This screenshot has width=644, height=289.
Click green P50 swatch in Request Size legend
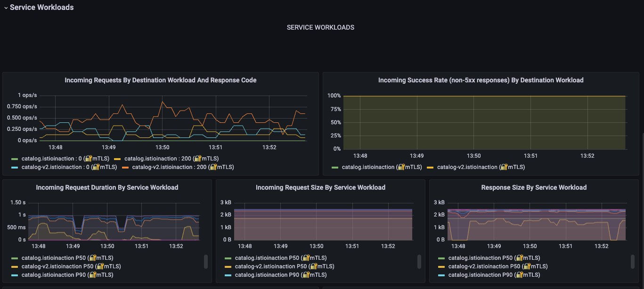point(228,258)
